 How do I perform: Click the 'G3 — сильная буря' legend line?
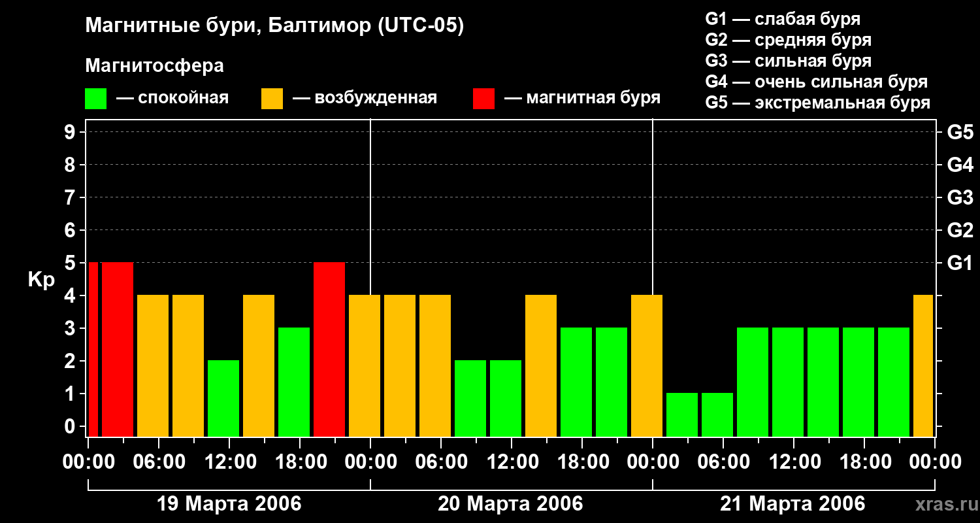[788, 61]
